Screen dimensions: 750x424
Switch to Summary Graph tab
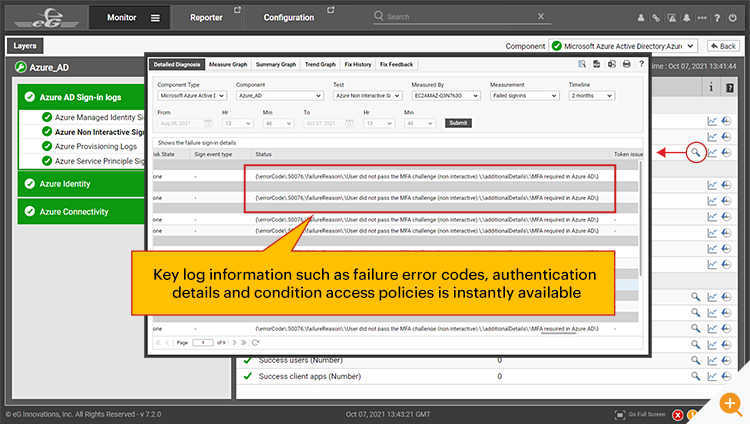(x=276, y=65)
